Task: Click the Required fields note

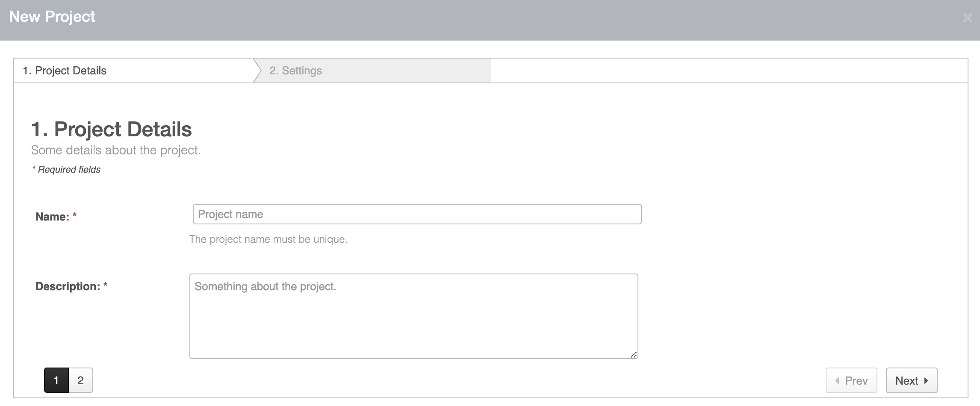Action: point(69,169)
